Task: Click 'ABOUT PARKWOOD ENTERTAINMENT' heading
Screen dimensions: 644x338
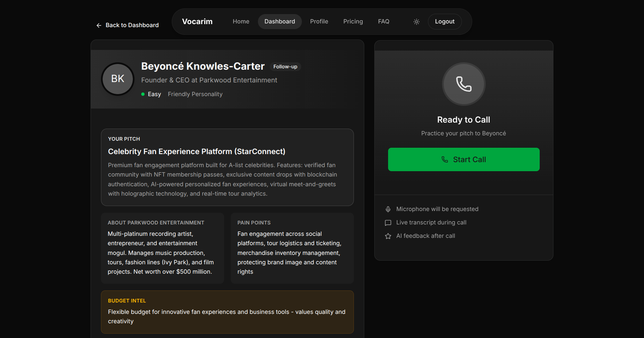Action: pyautogui.click(x=156, y=223)
